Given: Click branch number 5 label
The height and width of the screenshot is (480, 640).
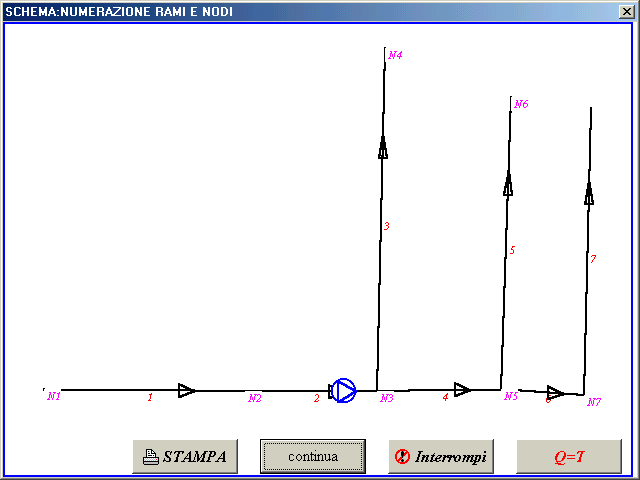Looking at the screenshot, I should 512,250.
